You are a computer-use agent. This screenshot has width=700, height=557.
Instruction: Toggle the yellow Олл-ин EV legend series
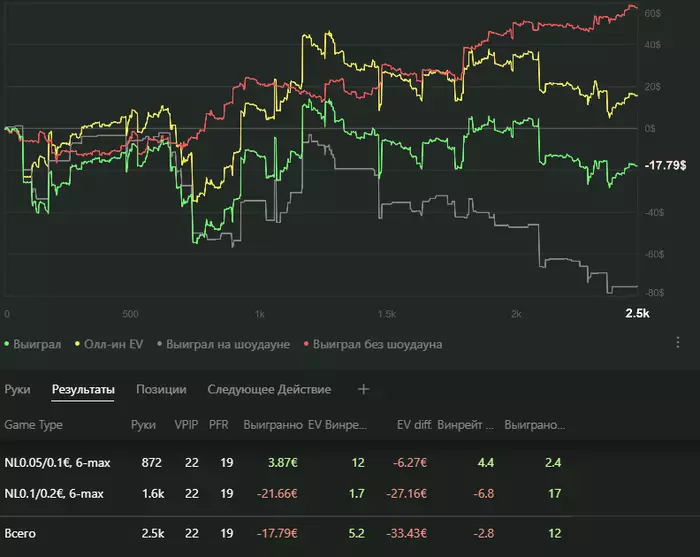pyautogui.click(x=110, y=344)
